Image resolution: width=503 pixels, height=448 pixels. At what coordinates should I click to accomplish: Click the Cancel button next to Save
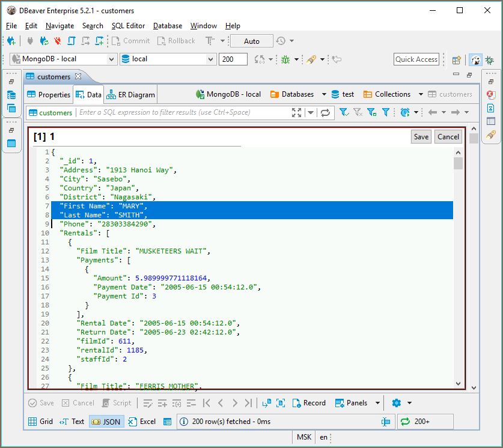(448, 136)
